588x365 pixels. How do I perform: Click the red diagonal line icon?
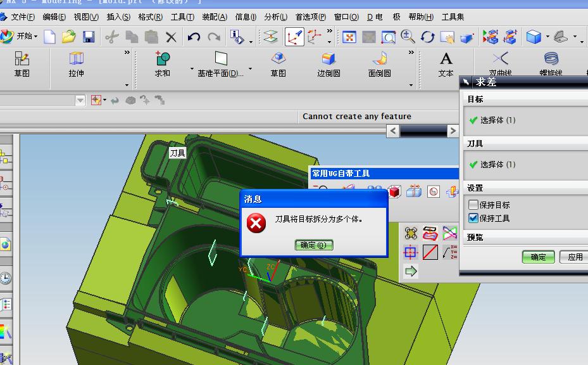430,252
